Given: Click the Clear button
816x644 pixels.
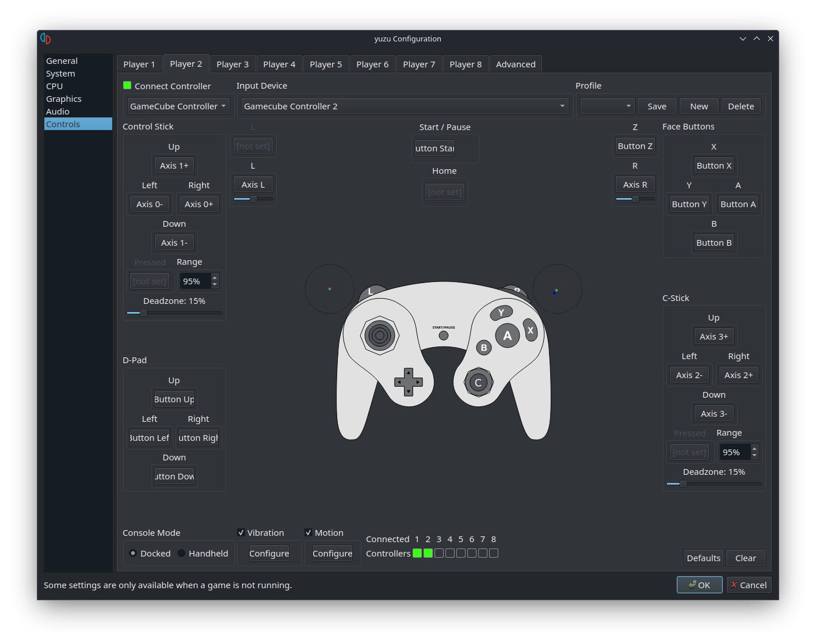Looking at the screenshot, I should click(x=746, y=558).
